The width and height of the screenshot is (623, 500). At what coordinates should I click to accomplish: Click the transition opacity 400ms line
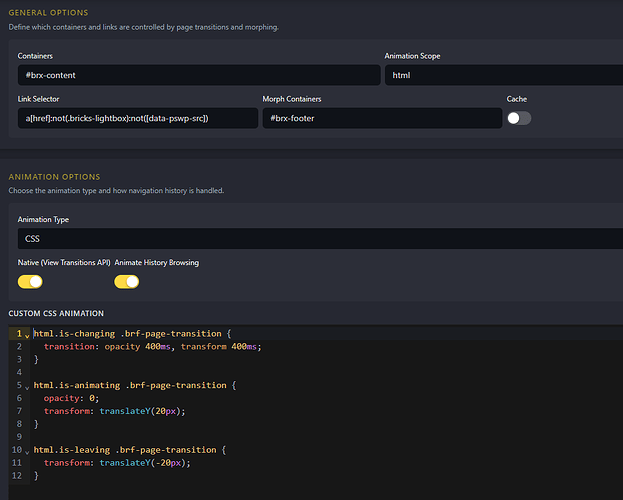[153, 347]
